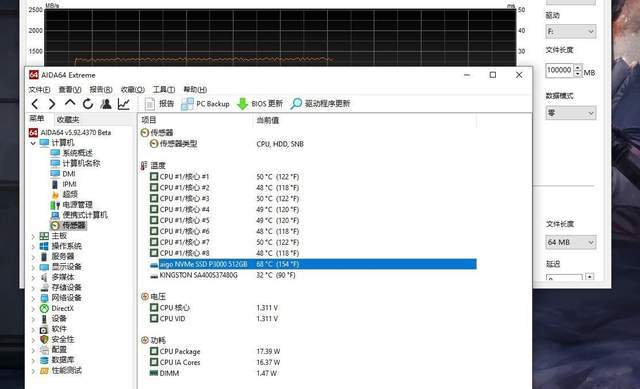
Task: Select the aigo NVMe SSD P3000 512GB row
Action: pyautogui.click(x=313, y=264)
